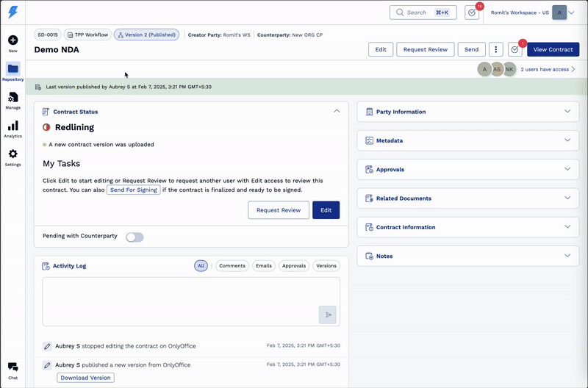The height and width of the screenshot is (388, 588).
Task: Click the Edit button in header
Action: (x=381, y=49)
